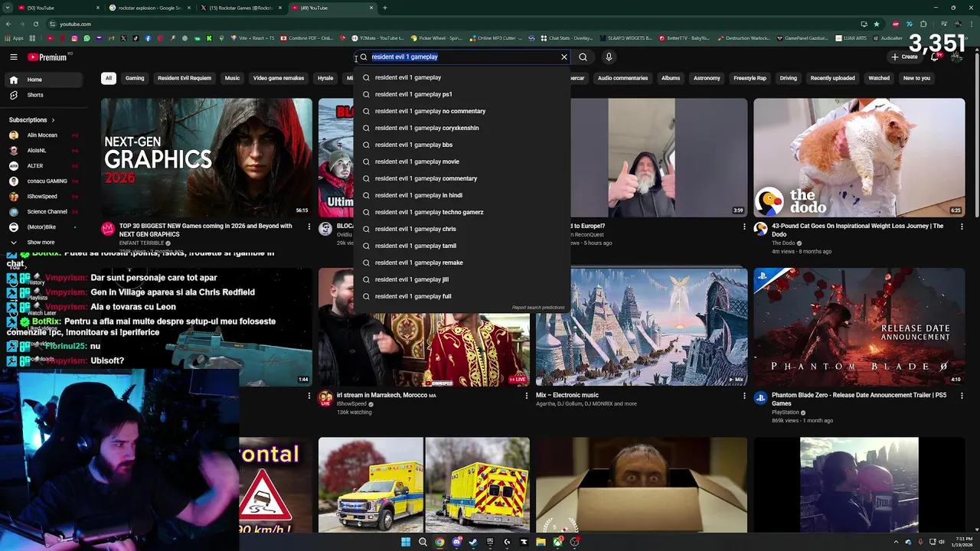Open Windows Start menu
Image resolution: width=980 pixels, height=551 pixels.
[x=406, y=542]
